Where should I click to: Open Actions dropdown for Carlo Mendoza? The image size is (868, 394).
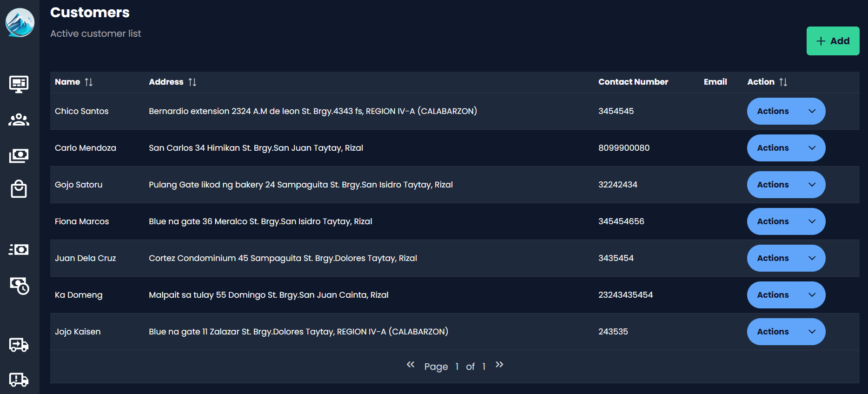tap(786, 148)
